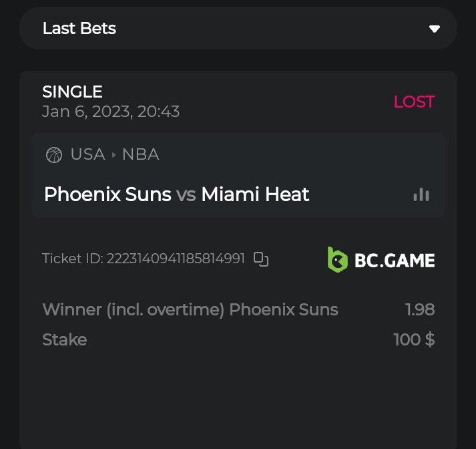Open match statistics bar chart icon
Screen dimensions: 476x449
tap(421, 194)
